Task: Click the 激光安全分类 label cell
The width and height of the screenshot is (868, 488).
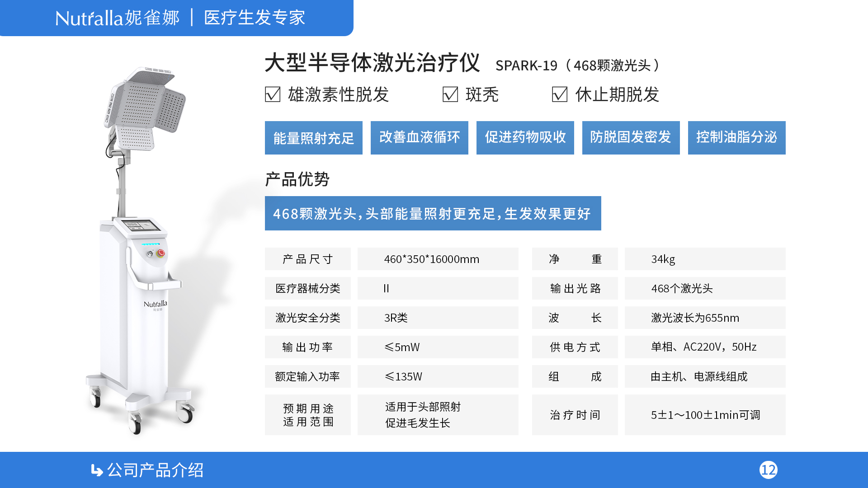Action: click(x=308, y=318)
